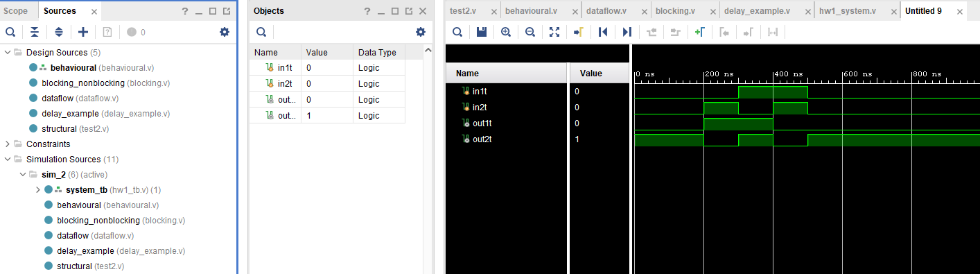Screen dimensions: 980x274
Task: Select in2t row in Objects table
Action: click(327, 83)
